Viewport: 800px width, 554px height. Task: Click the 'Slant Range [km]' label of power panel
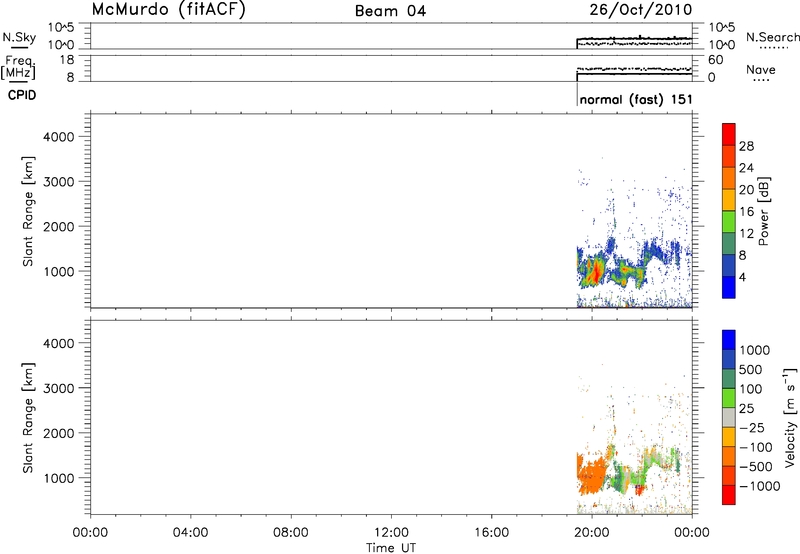[28, 211]
